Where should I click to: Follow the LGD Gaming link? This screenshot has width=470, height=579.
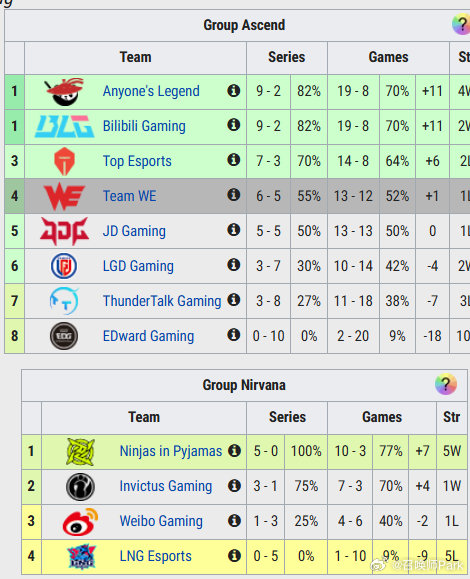[138, 266]
